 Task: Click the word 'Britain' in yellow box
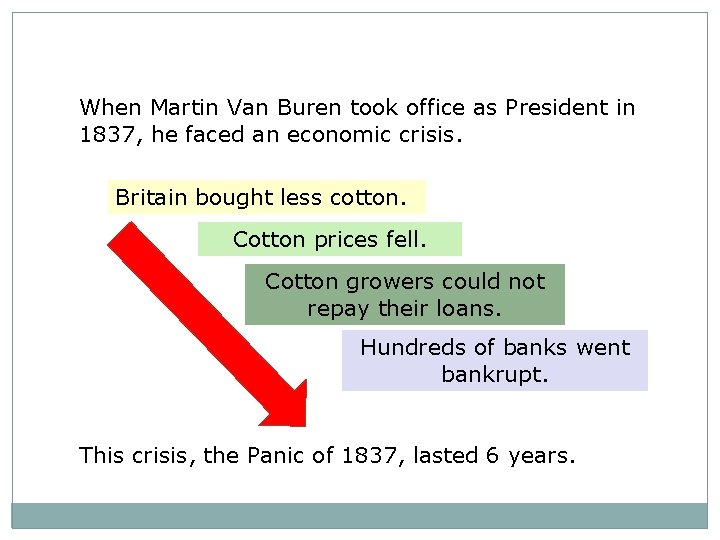[x=151, y=197]
